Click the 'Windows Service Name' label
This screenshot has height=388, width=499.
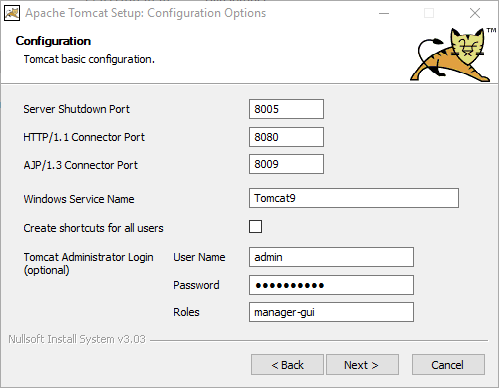coord(79,199)
